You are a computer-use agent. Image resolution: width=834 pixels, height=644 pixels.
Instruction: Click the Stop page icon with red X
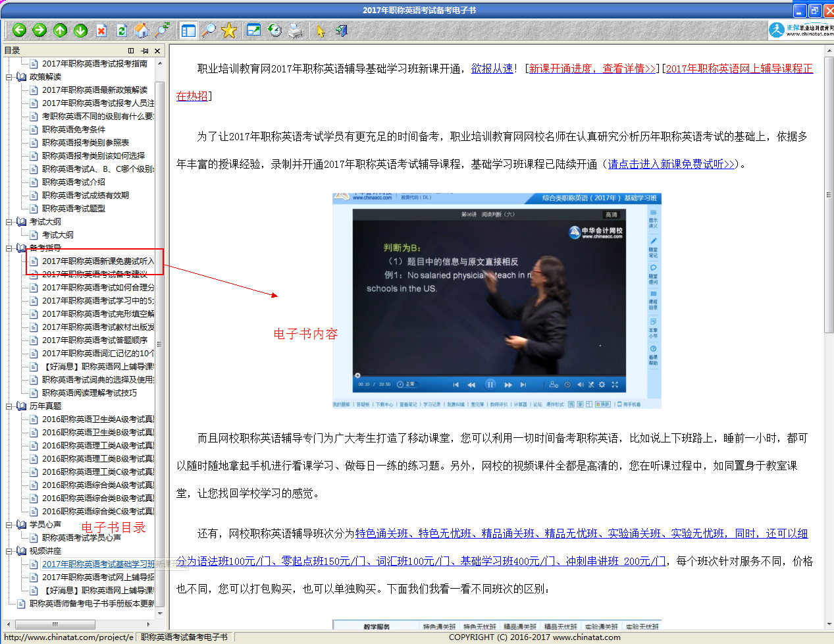101,30
